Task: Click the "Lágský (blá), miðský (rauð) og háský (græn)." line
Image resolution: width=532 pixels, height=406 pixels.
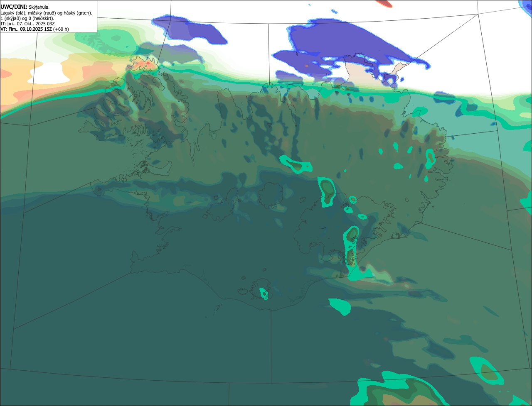Action: coord(46,13)
